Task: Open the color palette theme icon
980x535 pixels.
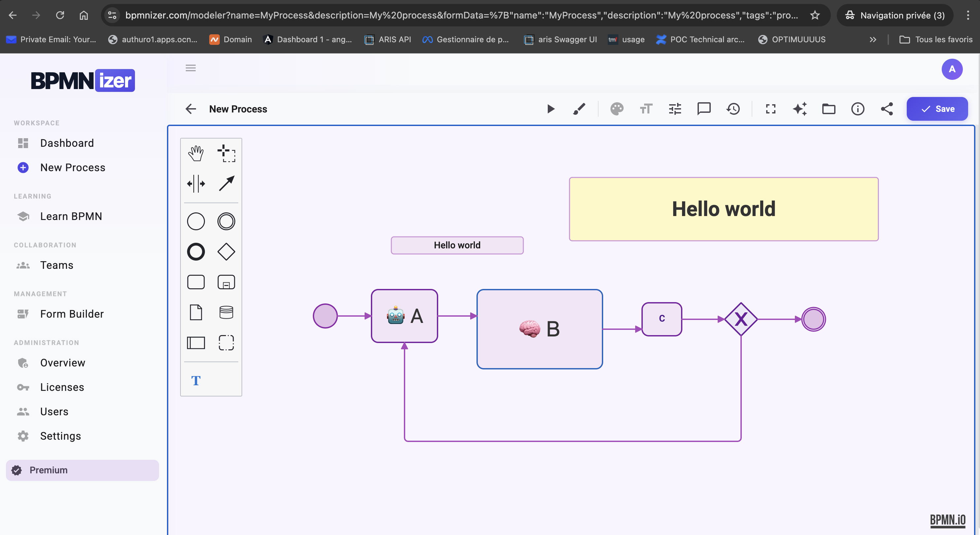Action: 617,109
